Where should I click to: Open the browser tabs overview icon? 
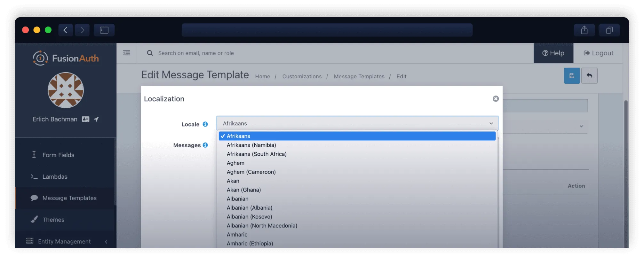pyautogui.click(x=609, y=30)
